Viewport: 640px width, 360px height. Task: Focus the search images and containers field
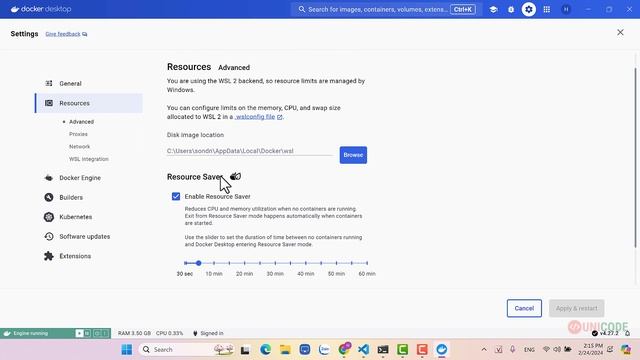386,9
